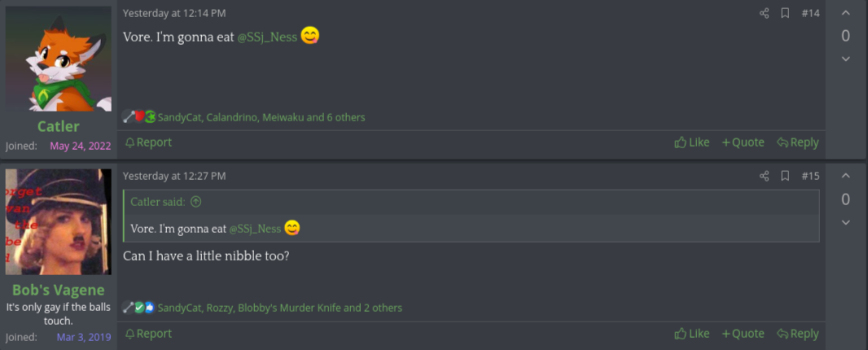The image size is (868, 350).
Task: Like Catler's post
Action: coord(692,142)
